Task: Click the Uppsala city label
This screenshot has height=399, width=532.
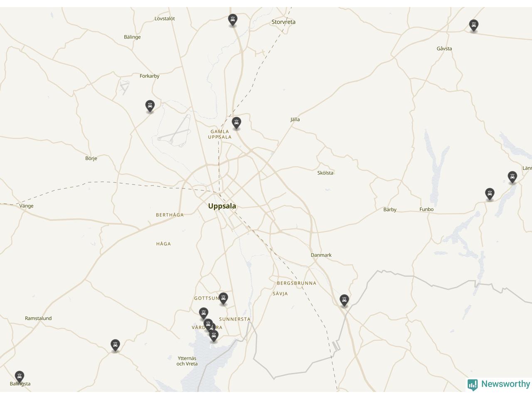Action: point(222,206)
